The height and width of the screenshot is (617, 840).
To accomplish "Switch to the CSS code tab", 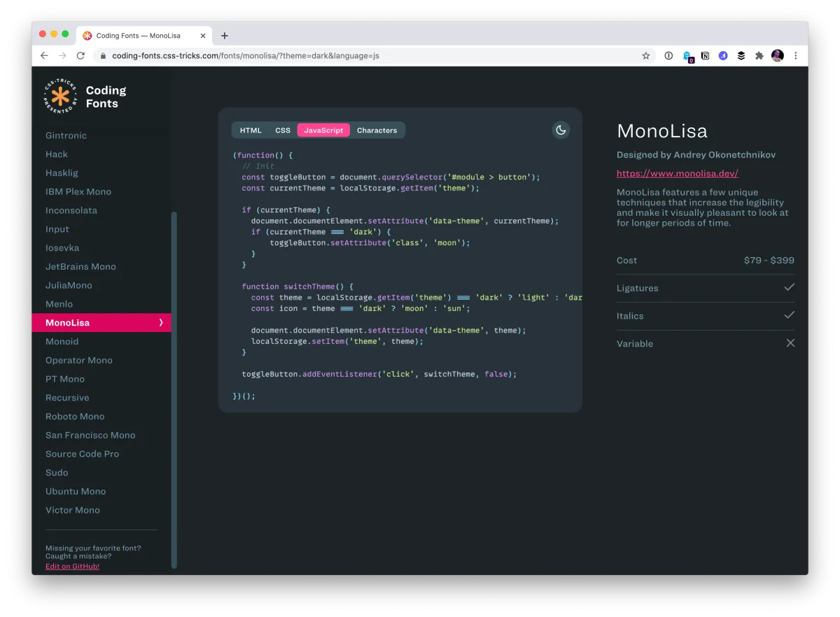I will [283, 130].
